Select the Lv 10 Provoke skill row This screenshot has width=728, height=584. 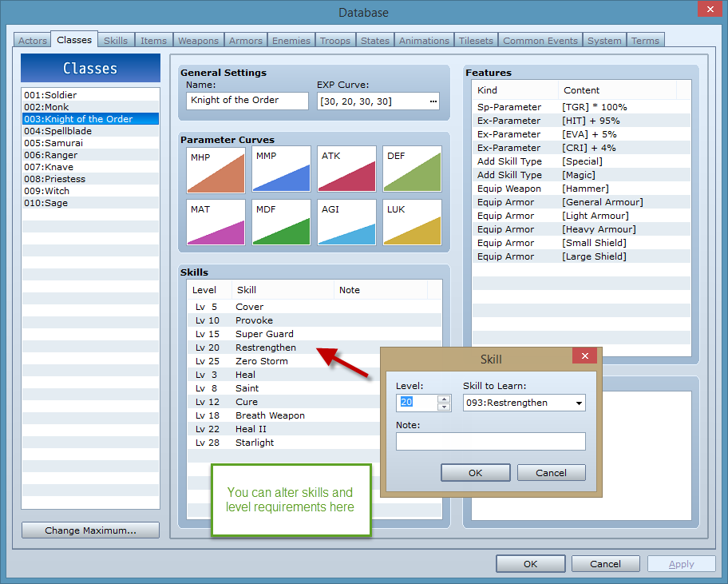[x=315, y=320]
